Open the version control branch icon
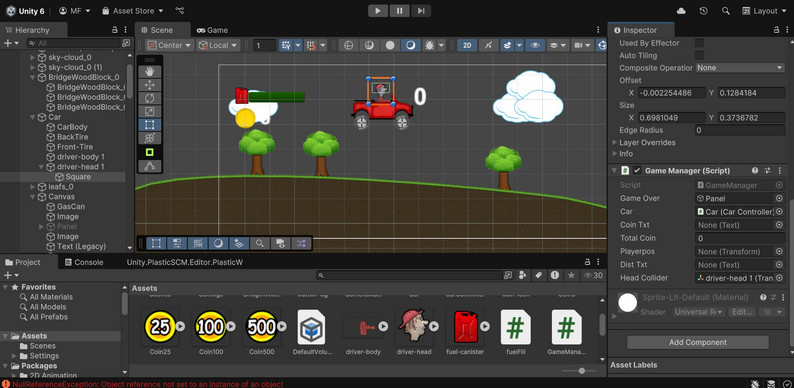 pos(179,11)
